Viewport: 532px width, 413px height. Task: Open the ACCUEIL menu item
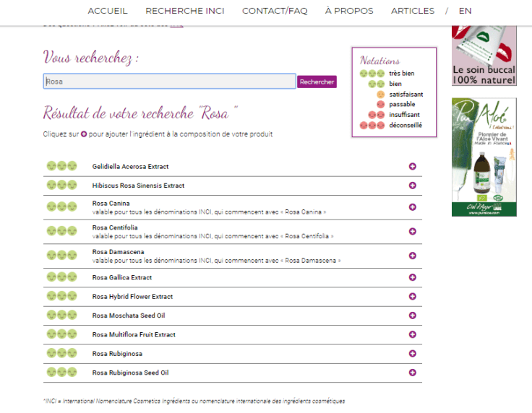point(108,11)
